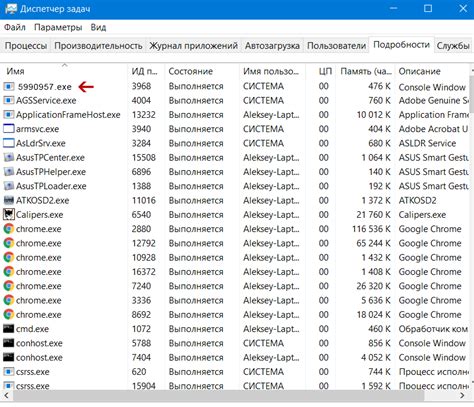
Task: Sort by the Имя column header
Action: tap(64, 71)
